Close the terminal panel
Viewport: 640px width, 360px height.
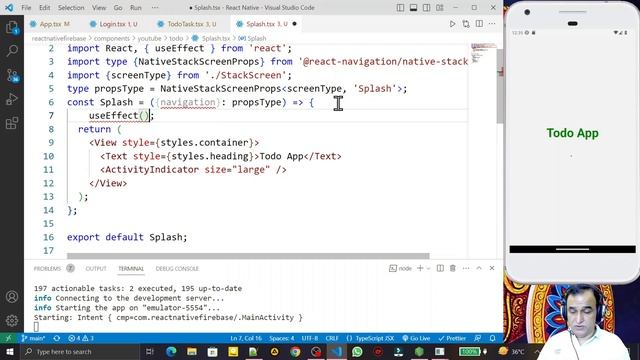click(492, 268)
